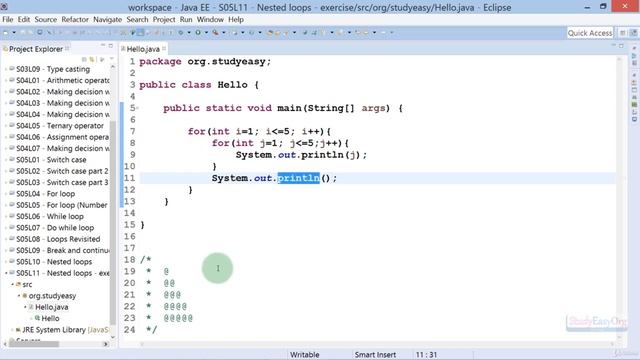Click Project Explorer horizontal scrollbar thumb
This screenshot has width=640, height=360.
[34, 344]
